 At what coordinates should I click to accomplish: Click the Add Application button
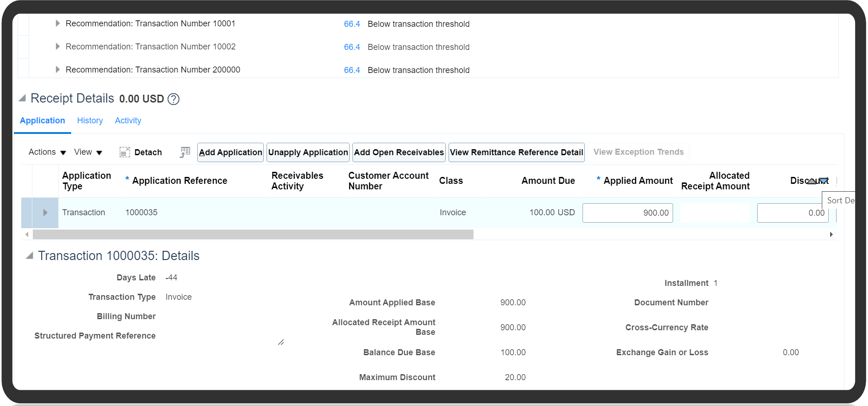click(x=231, y=152)
